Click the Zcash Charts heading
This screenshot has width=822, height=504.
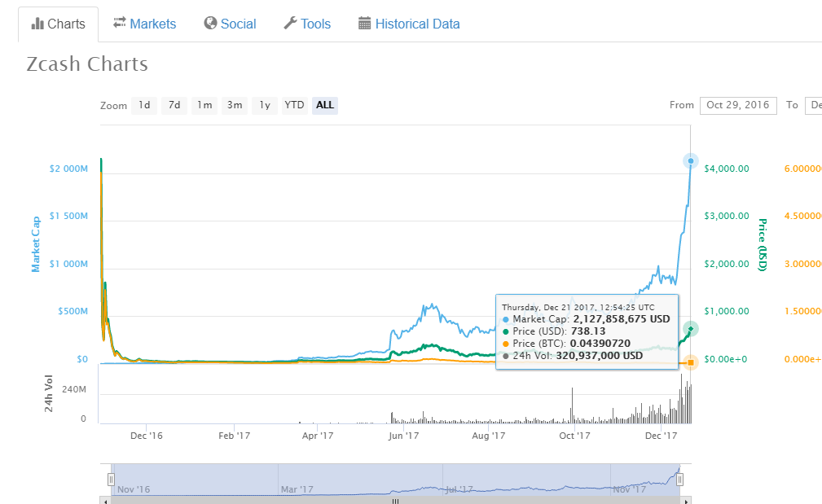(x=87, y=64)
